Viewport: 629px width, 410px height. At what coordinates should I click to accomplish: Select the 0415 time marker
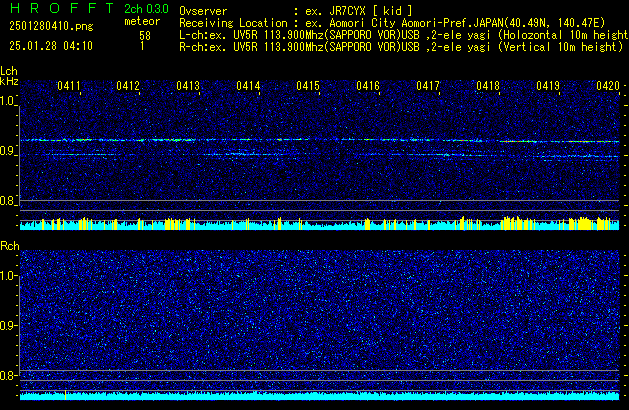tap(308, 86)
